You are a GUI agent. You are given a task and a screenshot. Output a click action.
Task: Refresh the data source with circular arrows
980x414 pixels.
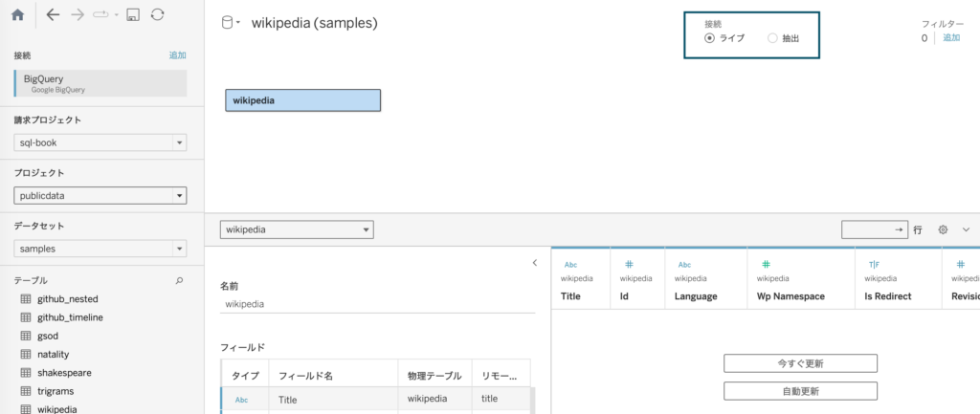tap(158, 15)
